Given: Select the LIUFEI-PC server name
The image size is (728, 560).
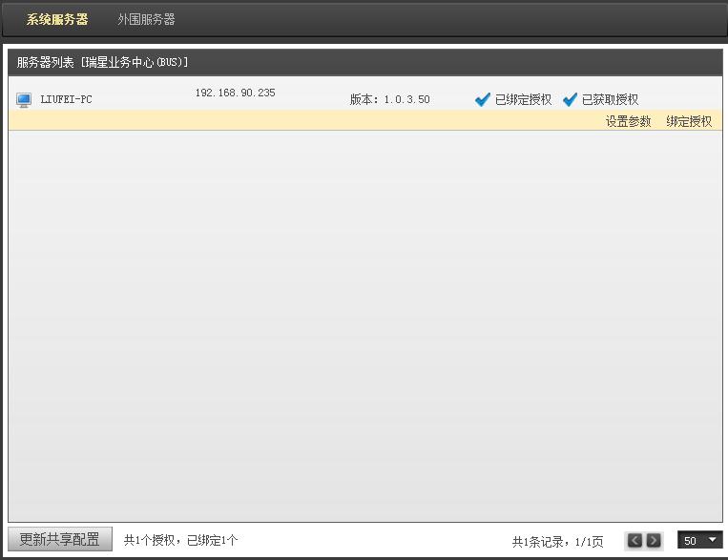Looking at the screenshot, I should click(66, 99).
